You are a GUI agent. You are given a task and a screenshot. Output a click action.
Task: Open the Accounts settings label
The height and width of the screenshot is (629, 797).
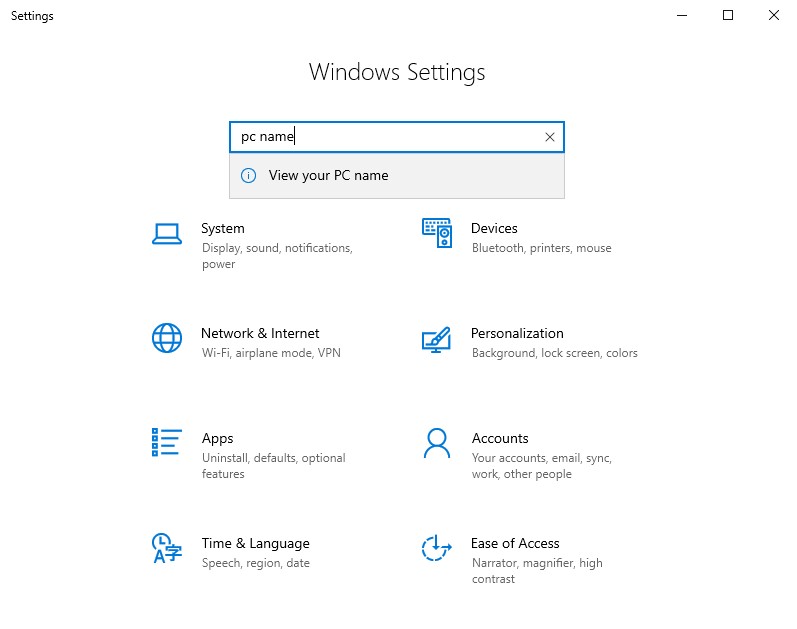click(x=500, y=438)
